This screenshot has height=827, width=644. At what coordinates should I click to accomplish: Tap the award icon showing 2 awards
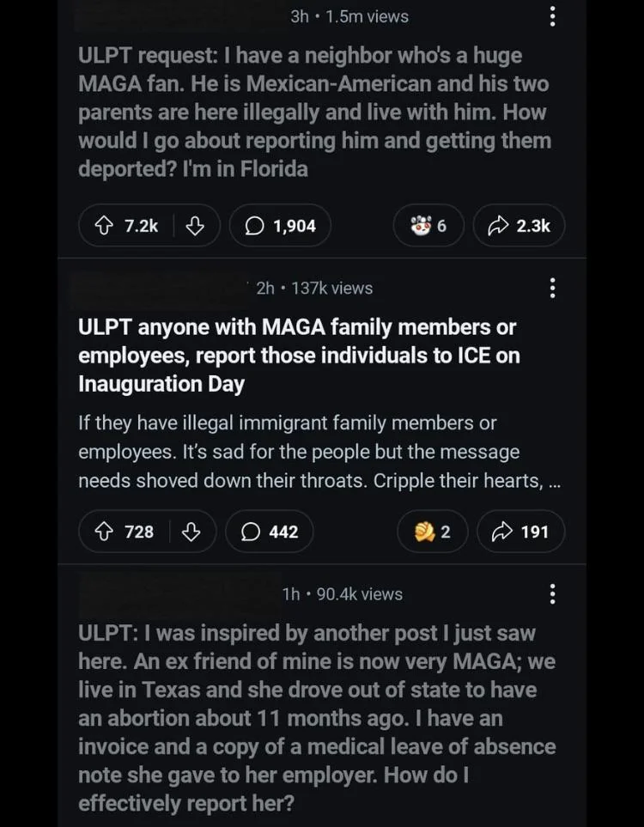pyautogui.click(x=432, y=532)
